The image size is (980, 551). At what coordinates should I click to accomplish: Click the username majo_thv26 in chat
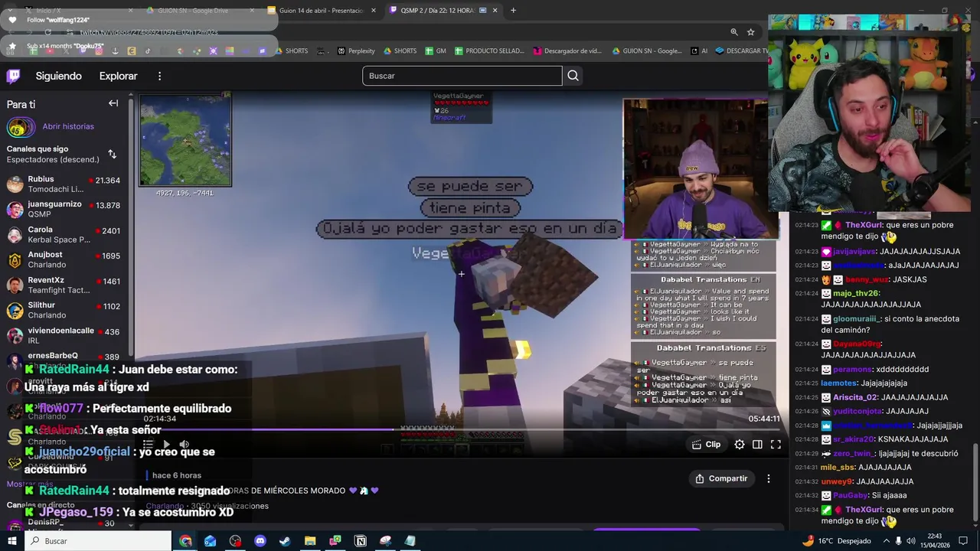(855, 293)
